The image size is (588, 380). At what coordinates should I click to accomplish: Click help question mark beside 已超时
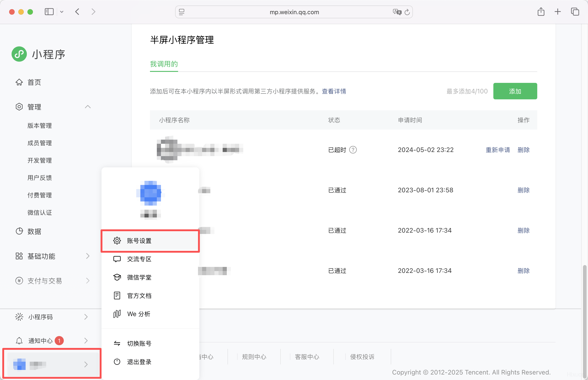(353, 150)
